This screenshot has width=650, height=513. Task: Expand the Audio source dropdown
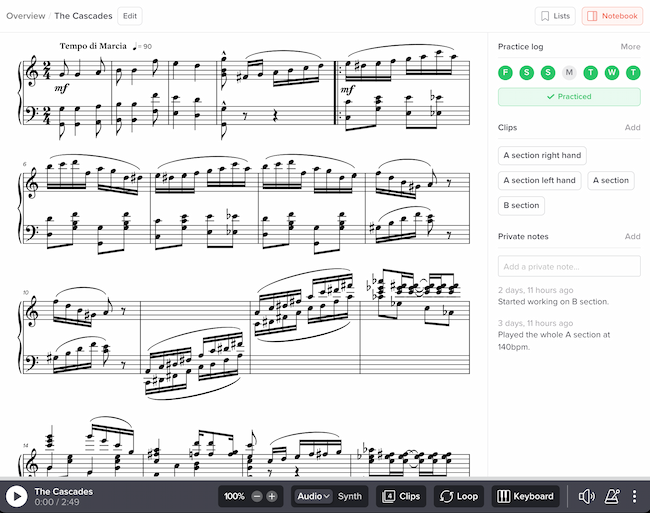[313, 496]
